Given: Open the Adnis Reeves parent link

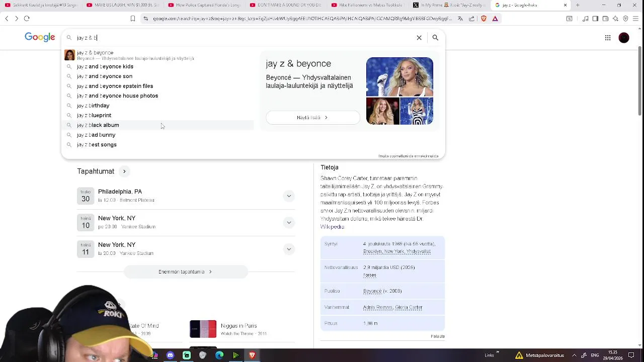Looking at the screenshot, I should tap(377, 307).
